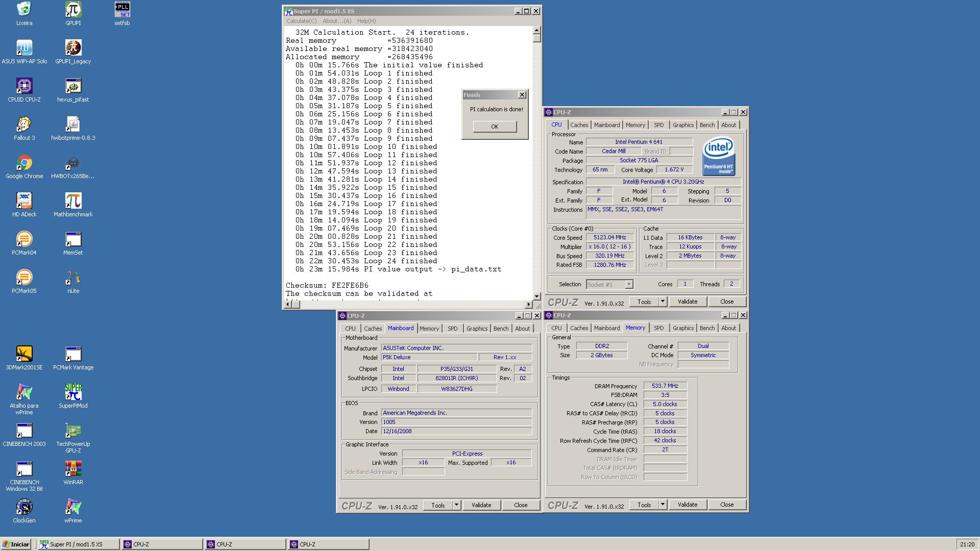Open the setfsb desktop icon
The height and width of the screenshot is (551, 980).
tap(122, 14)
